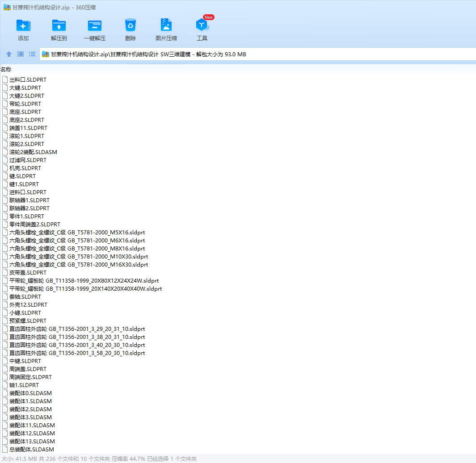476x463 pixels.
Task: Click the file icon beside 装配体0.SLDASM
Action: (x=5, y=393)
